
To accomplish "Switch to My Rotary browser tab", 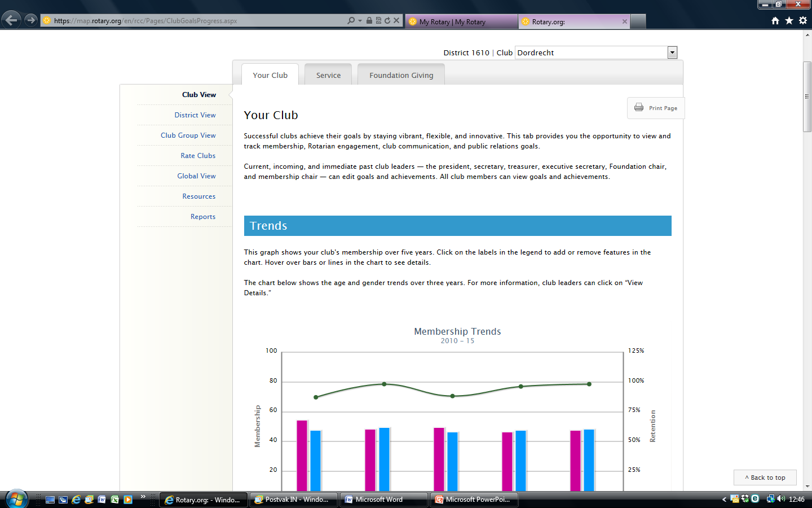I will tap(461, 21).
